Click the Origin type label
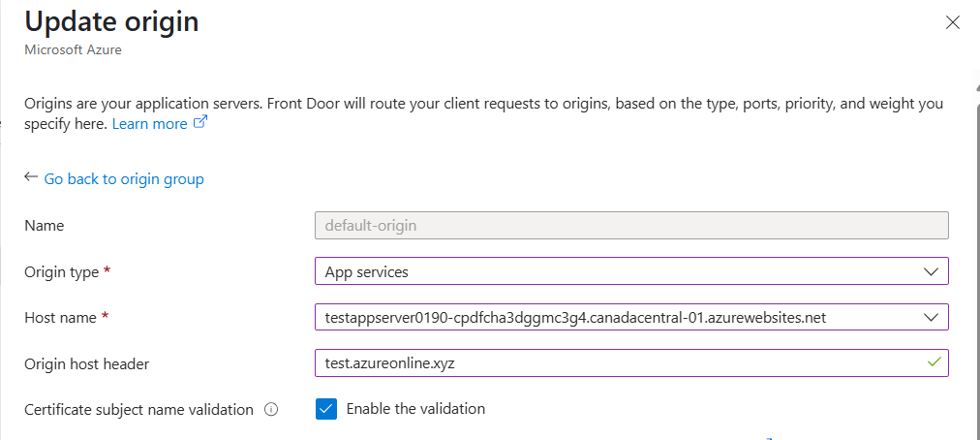Viewport: 980px width, 440px height. [x=61, y=272]
